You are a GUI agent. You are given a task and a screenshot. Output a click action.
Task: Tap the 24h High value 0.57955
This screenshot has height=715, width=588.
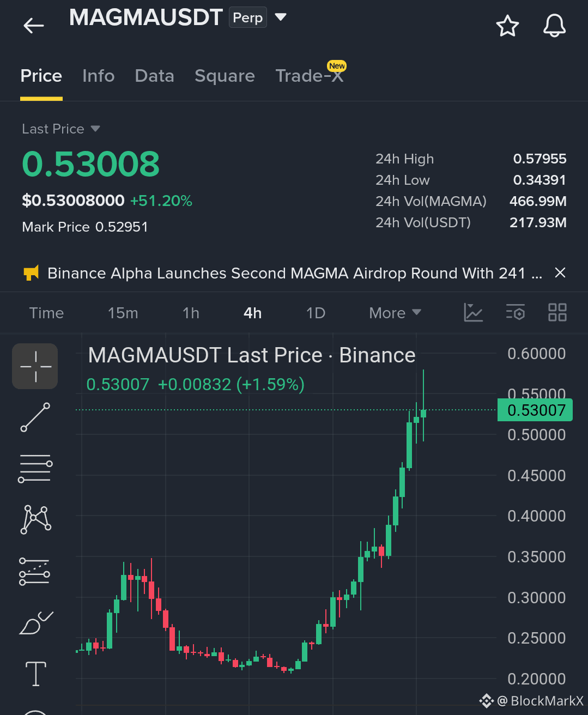click(539, 159)
